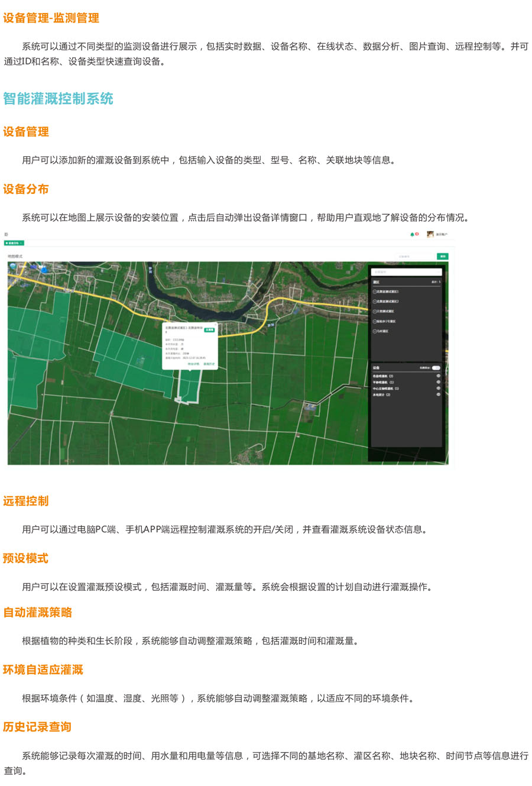Click the green search button above the map

click(x=442, y=256)
